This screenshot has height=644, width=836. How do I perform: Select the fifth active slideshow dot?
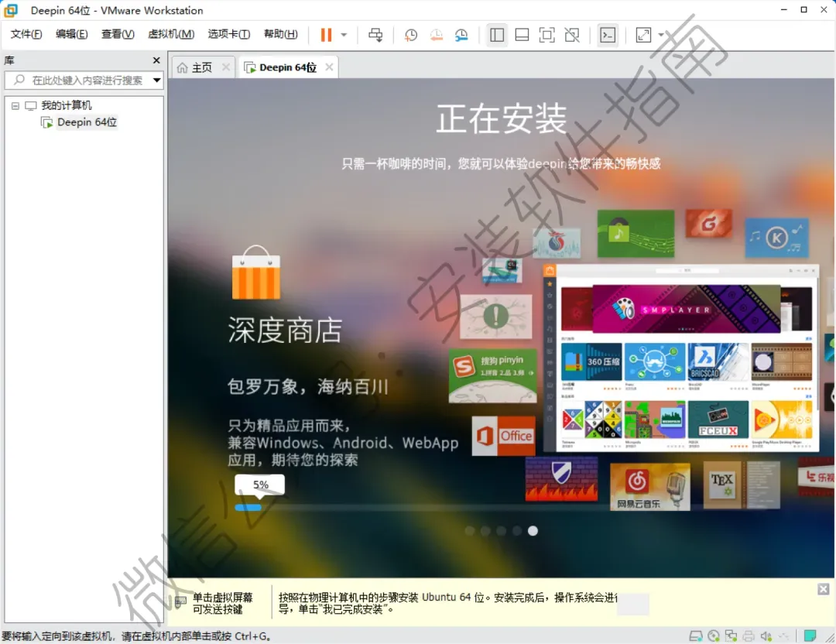pyautogui.click(x=533, y=531)
